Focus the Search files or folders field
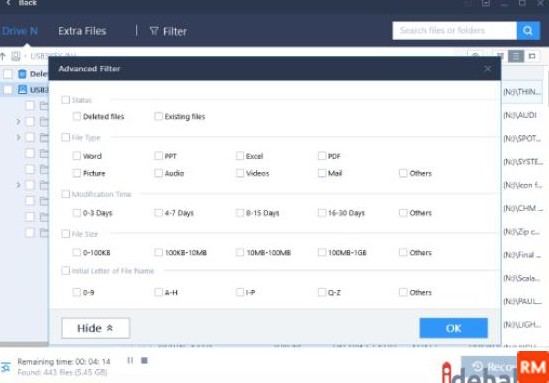549x383 pixels. pyautogui.click(x=454, y=30)
